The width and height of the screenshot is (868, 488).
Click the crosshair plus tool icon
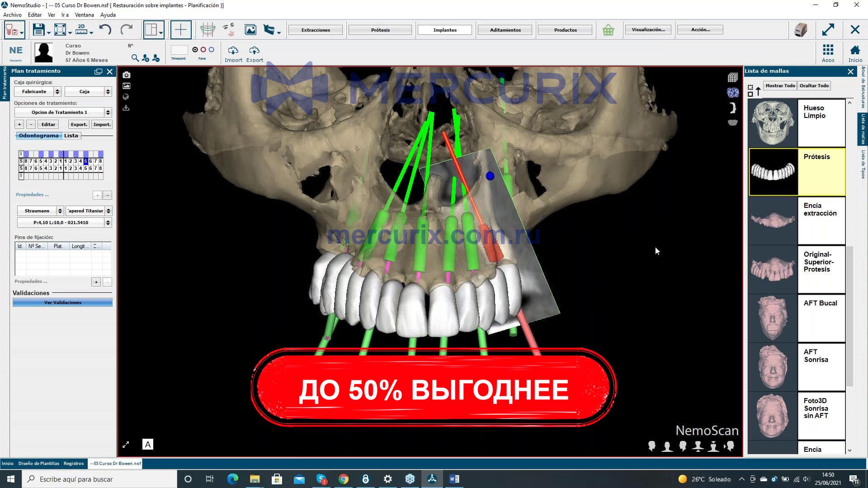point(180,30)
